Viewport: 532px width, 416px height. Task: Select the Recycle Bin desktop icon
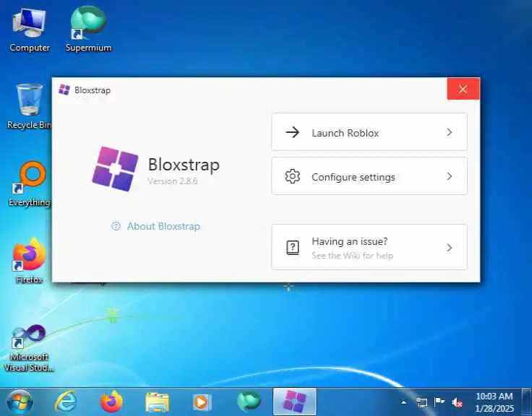click(29, 107)
